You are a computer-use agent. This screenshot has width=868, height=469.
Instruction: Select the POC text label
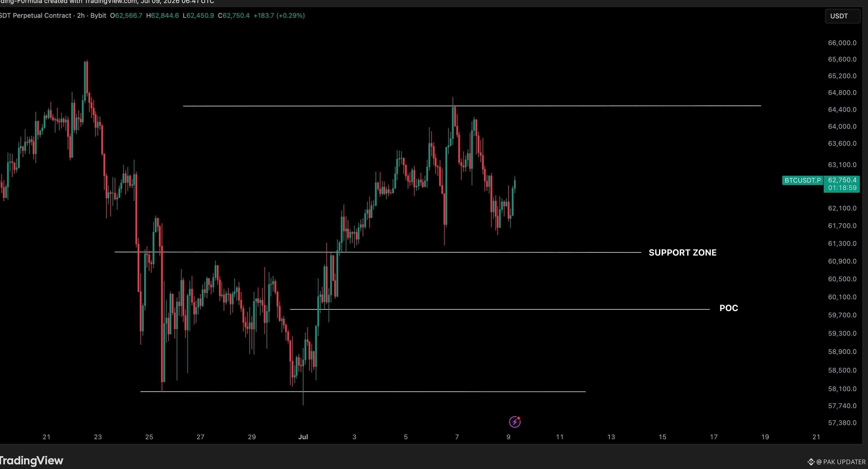click(728, 308)
